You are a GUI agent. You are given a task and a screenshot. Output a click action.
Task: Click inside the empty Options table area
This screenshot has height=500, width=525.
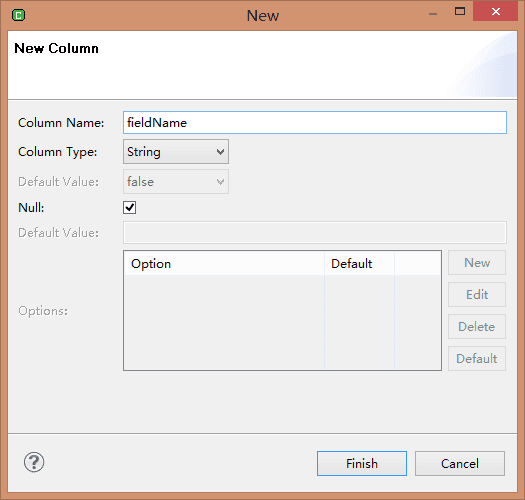282,322
